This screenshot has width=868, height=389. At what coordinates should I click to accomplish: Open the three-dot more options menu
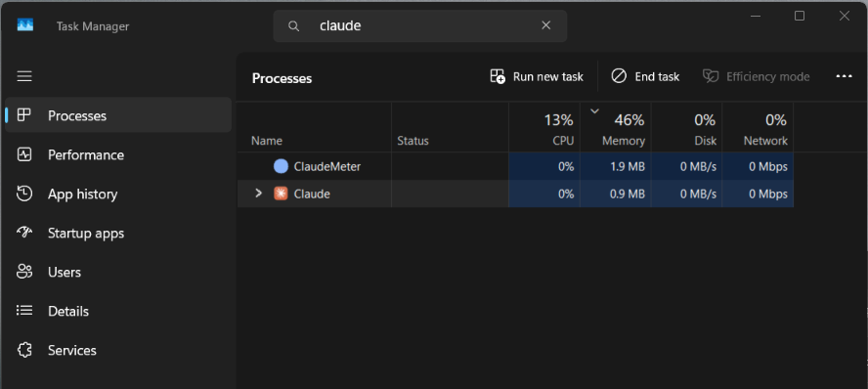(x=844, y=76)
